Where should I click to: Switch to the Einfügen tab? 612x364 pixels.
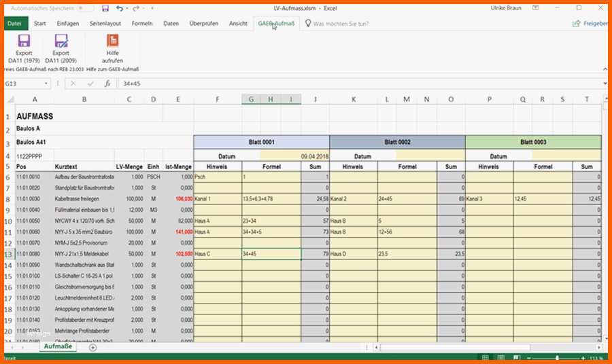tap(68, 23)
